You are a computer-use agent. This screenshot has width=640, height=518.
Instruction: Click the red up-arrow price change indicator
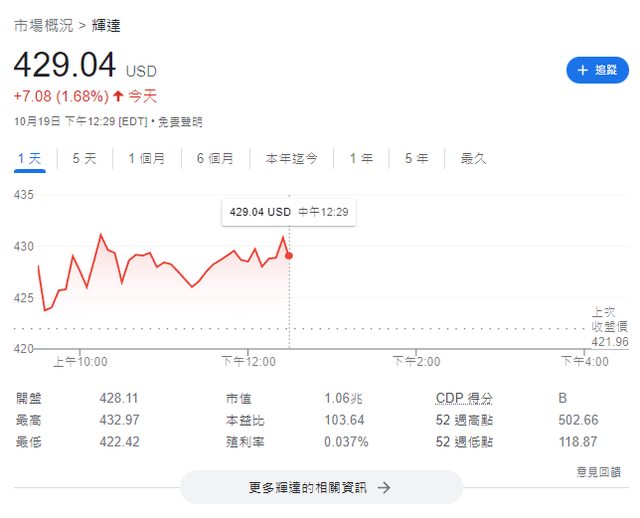118,96
